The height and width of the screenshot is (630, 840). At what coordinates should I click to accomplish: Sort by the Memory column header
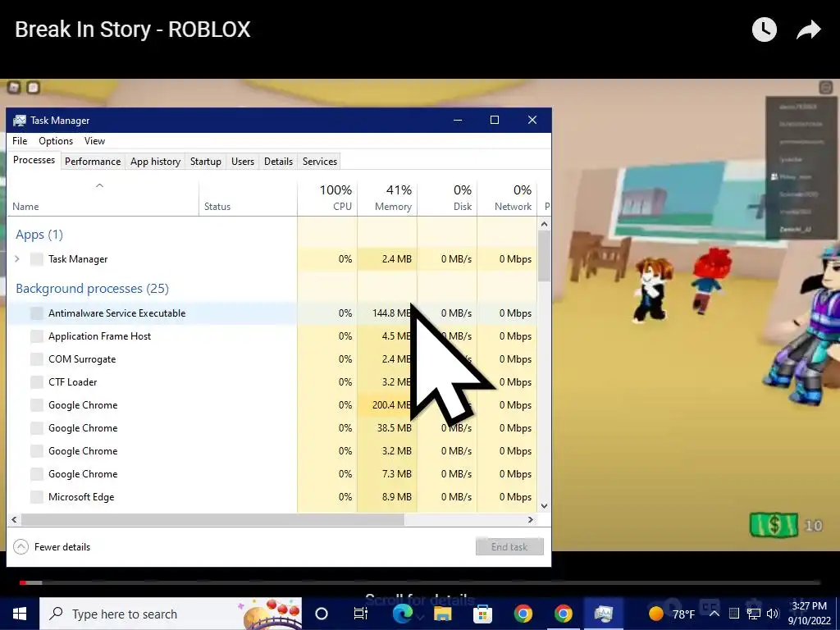click(387, 199)
